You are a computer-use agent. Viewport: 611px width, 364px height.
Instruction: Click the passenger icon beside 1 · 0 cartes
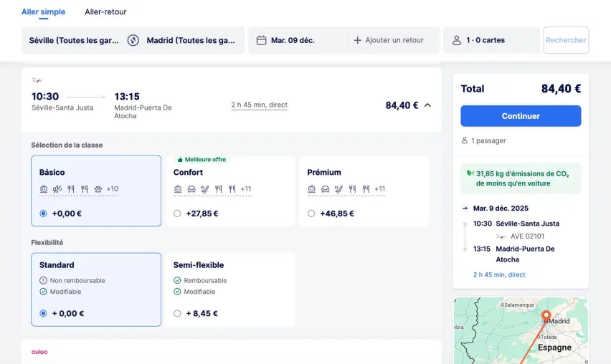point(457,40)
